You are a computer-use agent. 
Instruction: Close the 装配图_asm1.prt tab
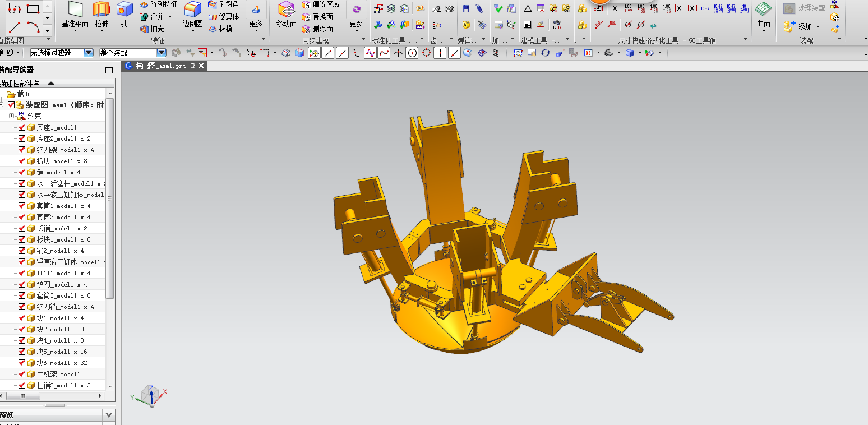click(201, 66)
